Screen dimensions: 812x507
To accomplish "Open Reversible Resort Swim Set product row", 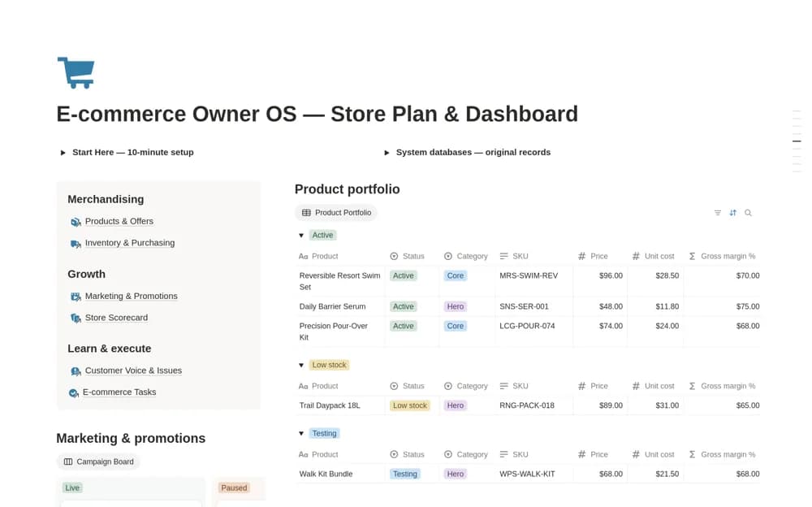I will click(339, 281).
